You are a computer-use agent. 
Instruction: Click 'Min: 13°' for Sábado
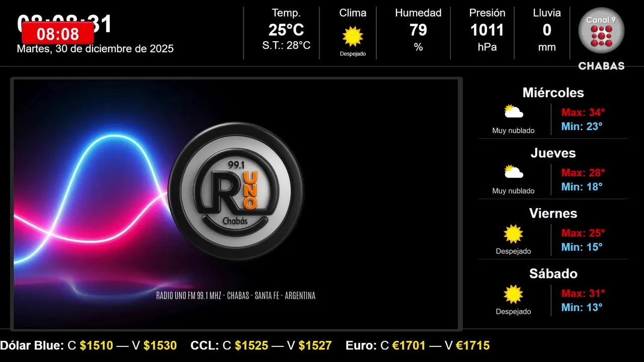582,307
